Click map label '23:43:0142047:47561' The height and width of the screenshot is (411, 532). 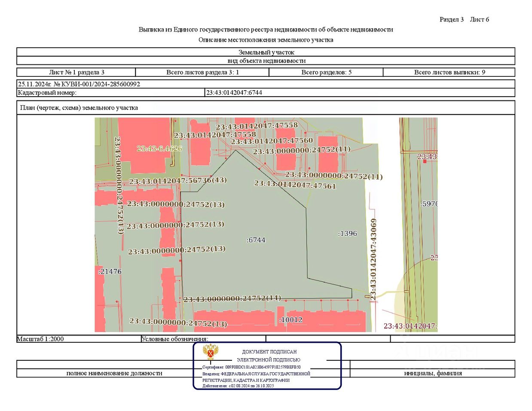(x=295, y=185)
